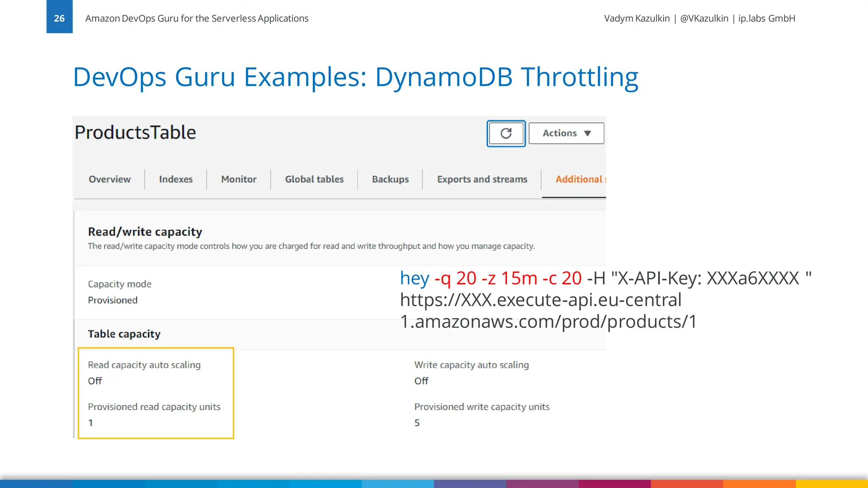Click Write capacity auto scaling Off value
The width and height of the screenshot is (868, 488).
point(421,381)
